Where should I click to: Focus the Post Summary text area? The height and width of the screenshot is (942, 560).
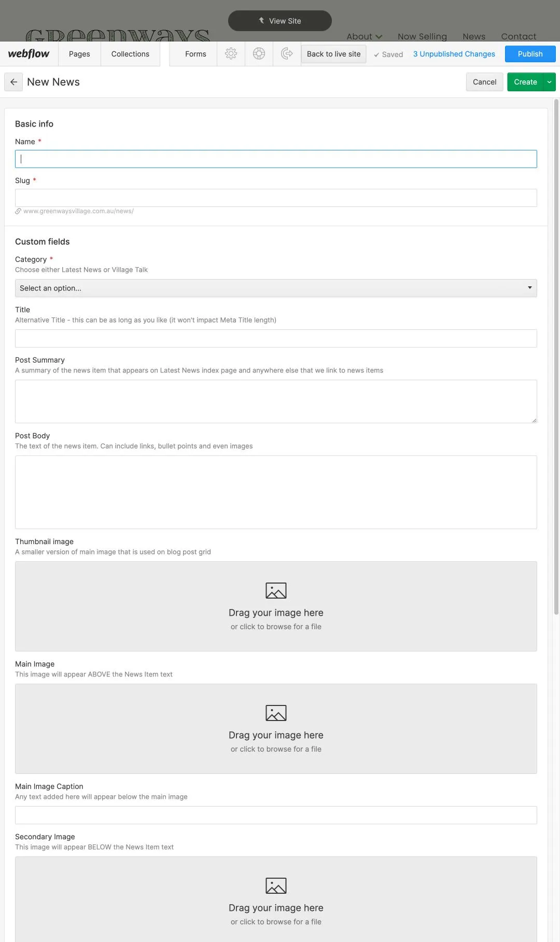(276, 401)
